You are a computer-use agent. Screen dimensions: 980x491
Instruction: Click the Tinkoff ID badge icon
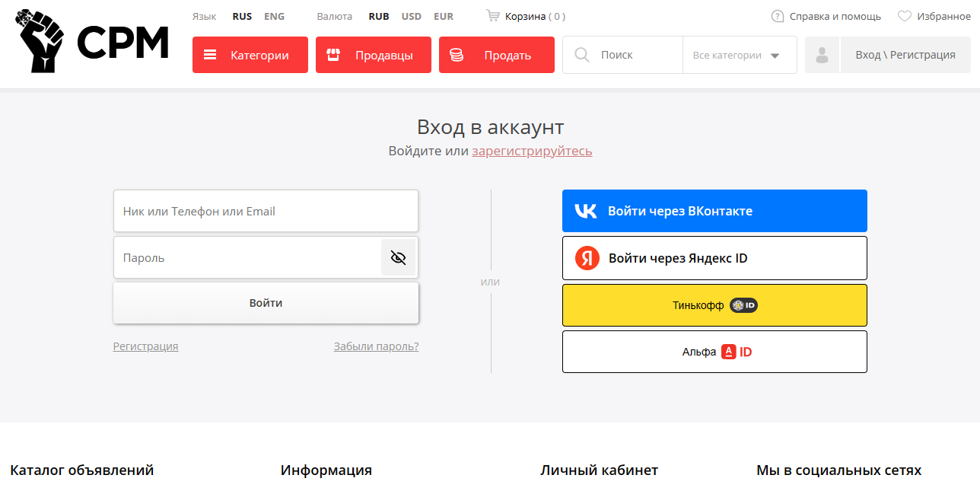[744, 305]
